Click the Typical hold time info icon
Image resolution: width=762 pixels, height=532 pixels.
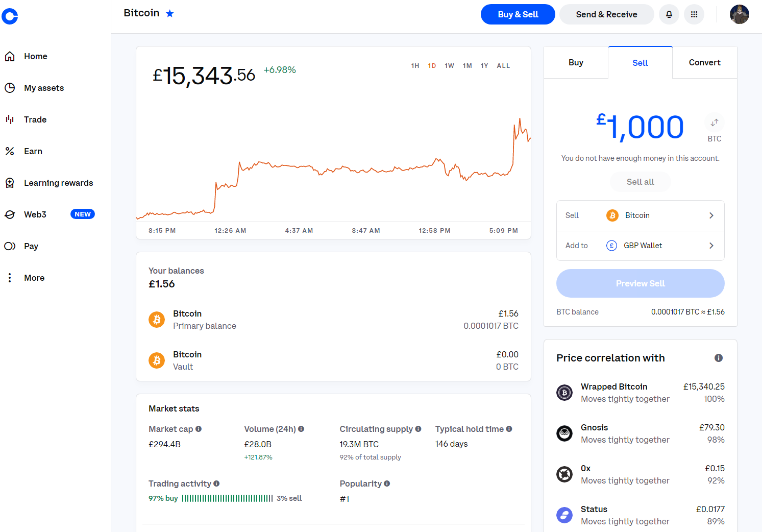(x=509, y=429)
